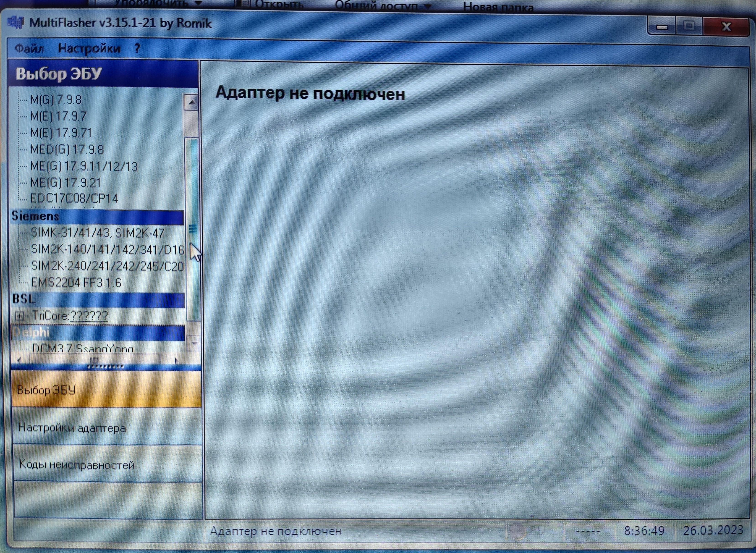Viewport: 756px width, 553px height.
Task: Open the Настройки menu
Action: pyautogui.click(x=89, y=49)
